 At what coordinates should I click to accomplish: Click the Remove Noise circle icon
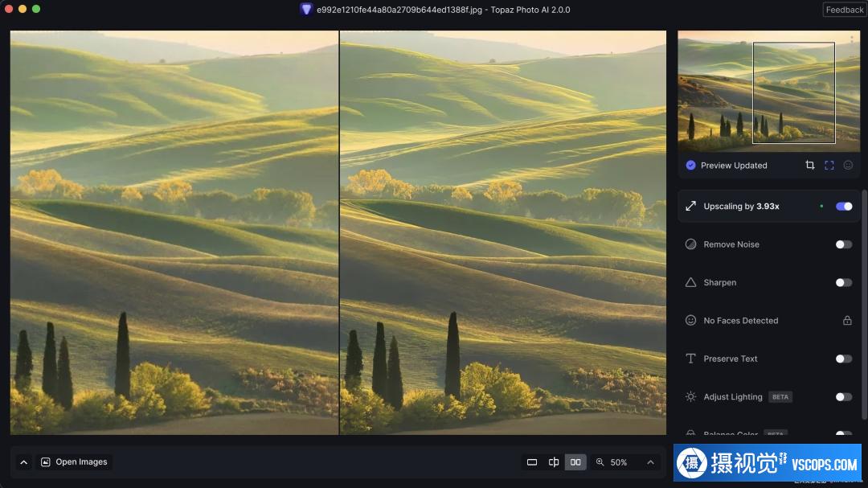(691, 244)
